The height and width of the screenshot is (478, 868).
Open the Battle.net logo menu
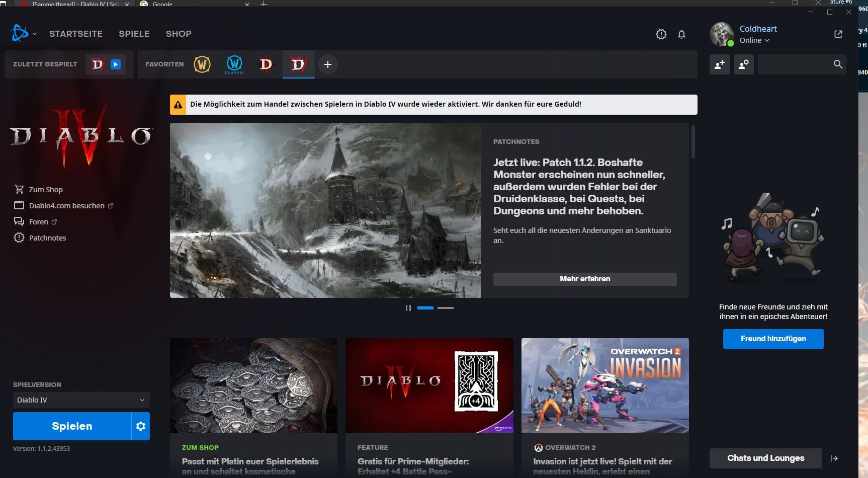19,34
